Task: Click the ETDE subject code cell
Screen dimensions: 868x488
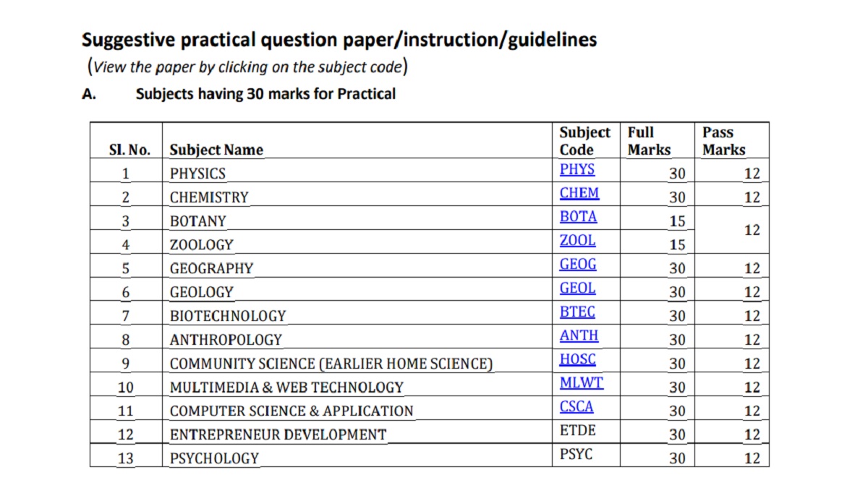Action: tap(577, 432)
